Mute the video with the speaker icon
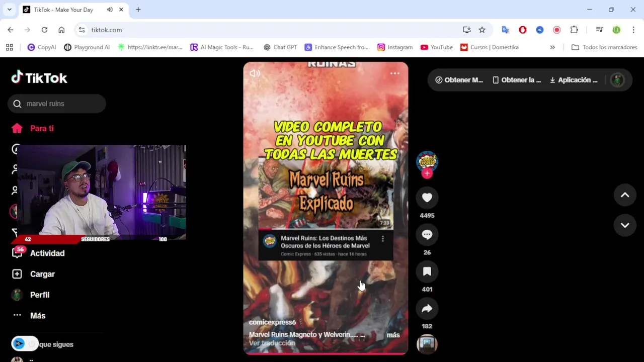Image resolution: width=644 pixels, height=362 pixels. click(x=255, y=73)
